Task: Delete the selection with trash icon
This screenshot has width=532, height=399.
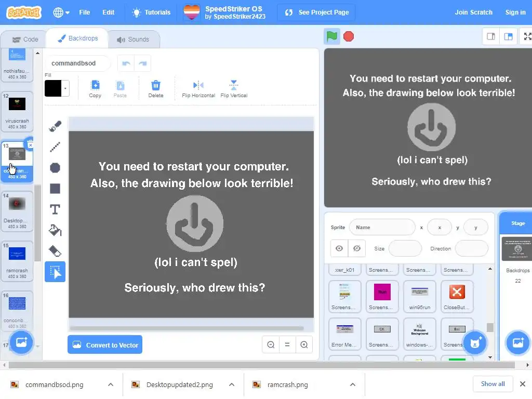Action: click(156, 89)
